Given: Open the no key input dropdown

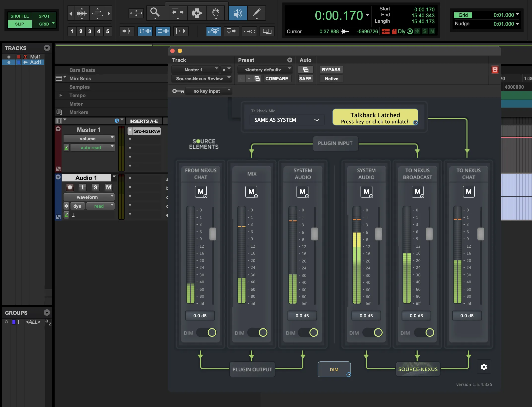Looking at the screenshot, I should click(209, 91).
